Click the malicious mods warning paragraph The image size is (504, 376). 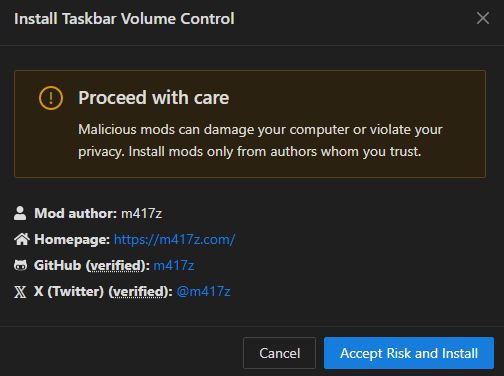(260, 140)
